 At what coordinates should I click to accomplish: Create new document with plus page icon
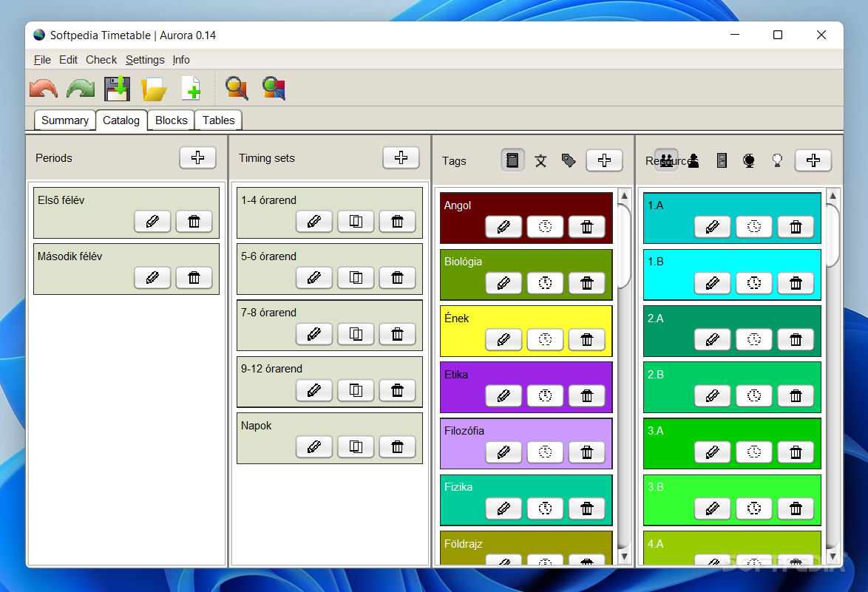pos(191,89)
